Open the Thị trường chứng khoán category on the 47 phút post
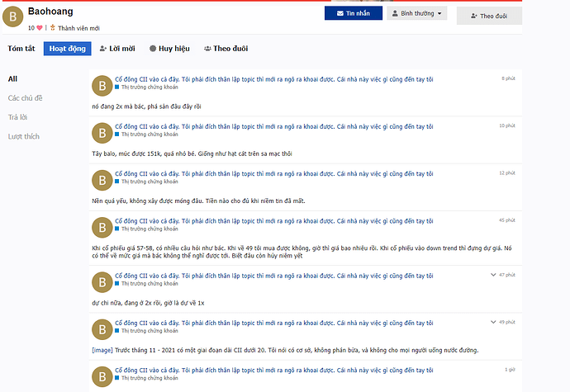Image resolution: width=570 pixels, height=392 pixels. click(x=150, y=284)
